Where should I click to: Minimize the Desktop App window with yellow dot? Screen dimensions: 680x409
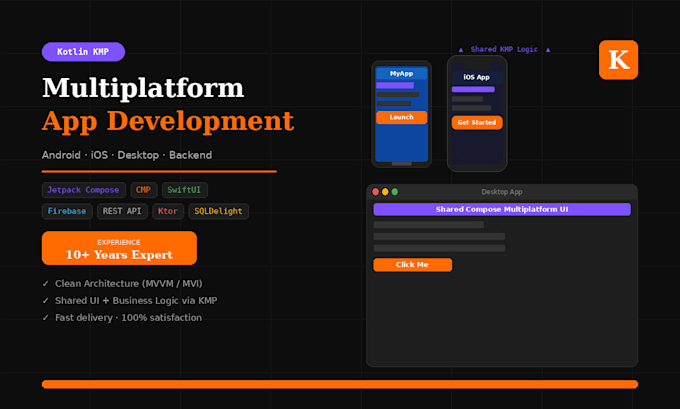click(x=385, y=192)
